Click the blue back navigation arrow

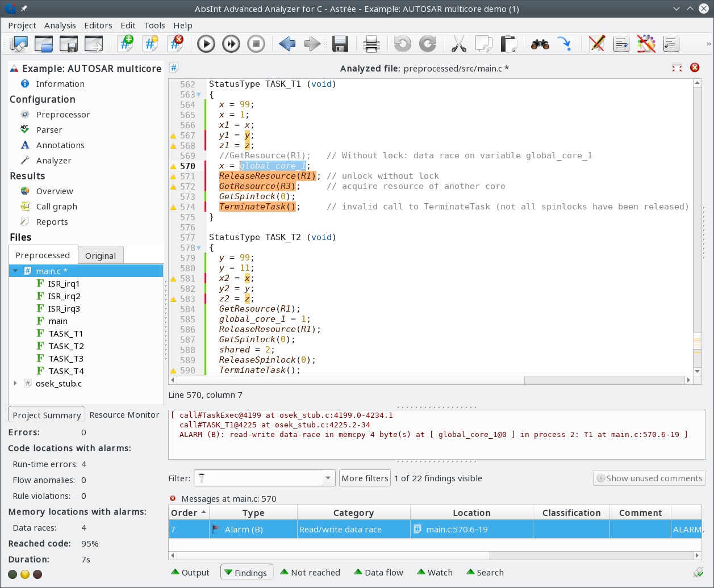[287, 44]
